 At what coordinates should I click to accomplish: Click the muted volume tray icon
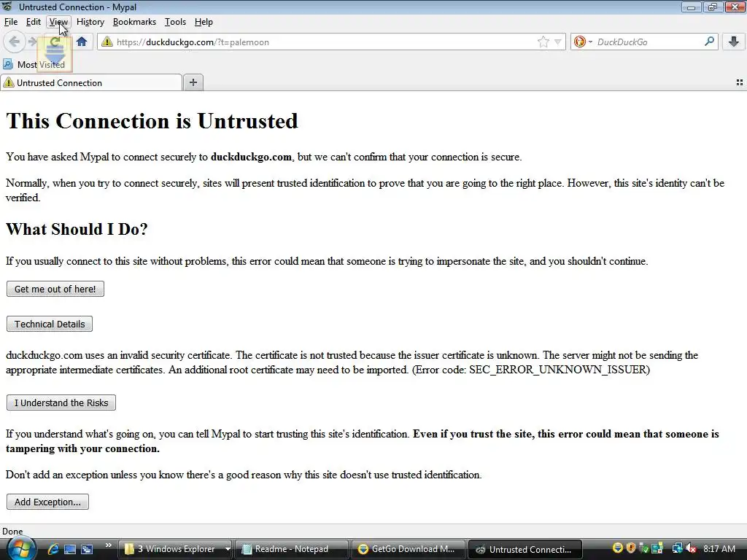691,548
